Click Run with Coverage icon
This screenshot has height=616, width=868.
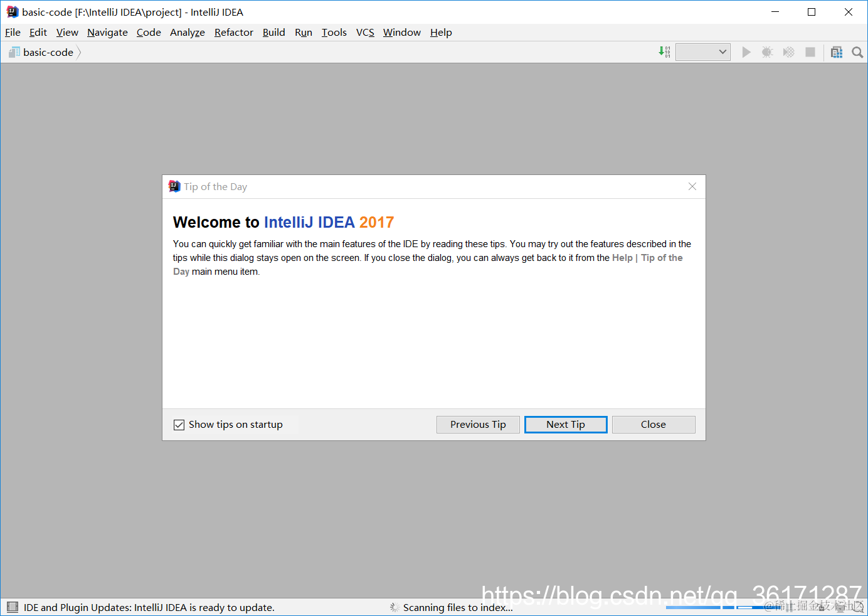[789, 52]
